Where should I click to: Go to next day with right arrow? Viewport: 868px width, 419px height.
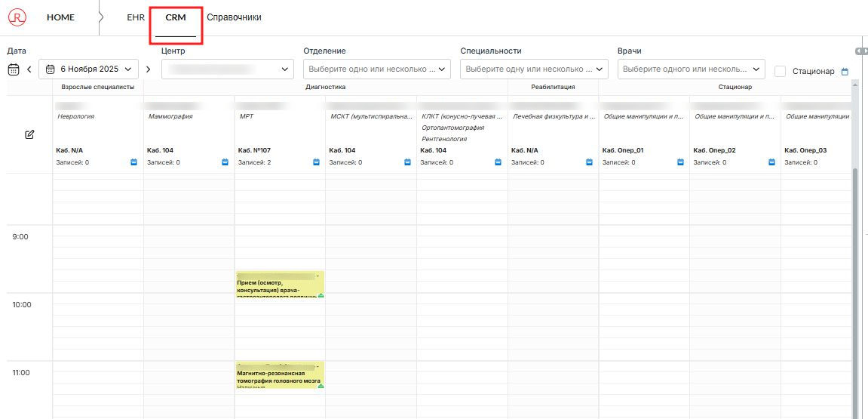tap(148, 69)
